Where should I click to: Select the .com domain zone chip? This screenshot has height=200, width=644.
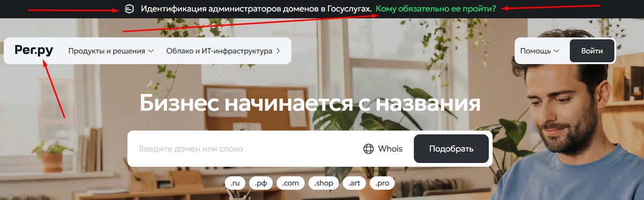point(291,183)
